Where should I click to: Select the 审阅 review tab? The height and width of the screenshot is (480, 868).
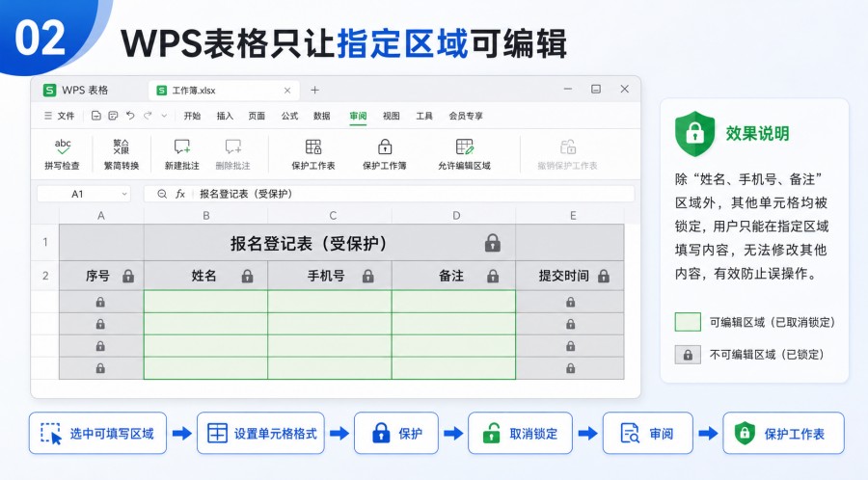(358, 116)
